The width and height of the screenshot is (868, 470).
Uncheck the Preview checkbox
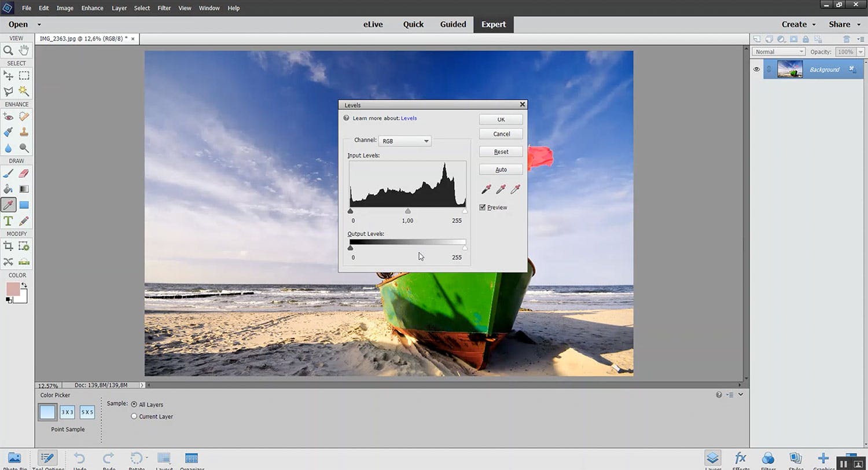tap(483, 207)
